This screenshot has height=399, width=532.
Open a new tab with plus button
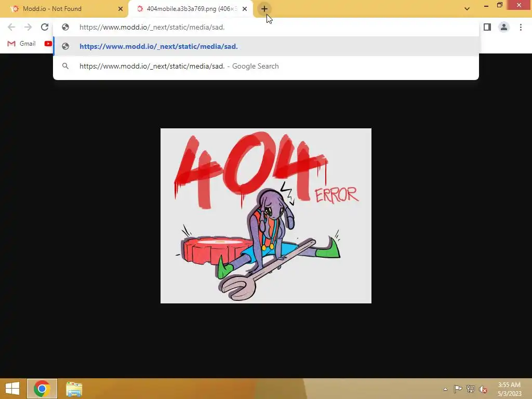click(264, 9)
